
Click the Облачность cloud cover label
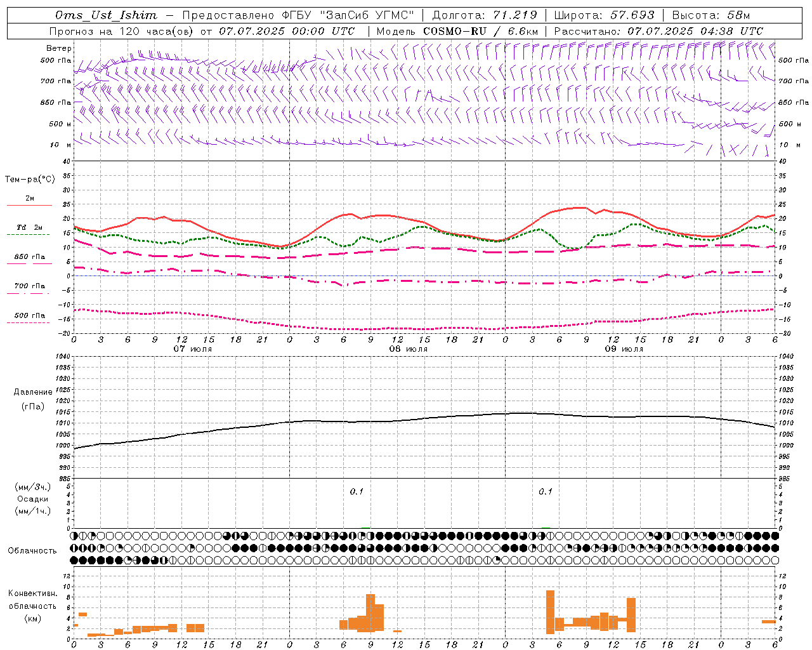click(x=32, y=550)
